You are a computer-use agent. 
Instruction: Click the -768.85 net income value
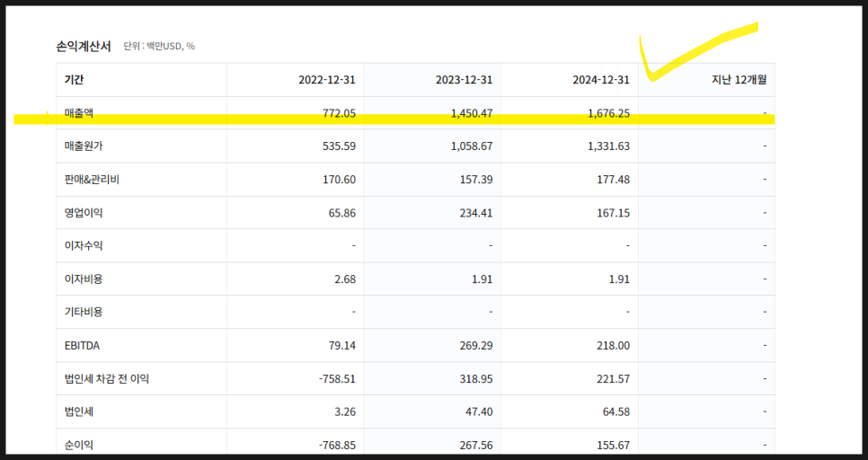337,445
